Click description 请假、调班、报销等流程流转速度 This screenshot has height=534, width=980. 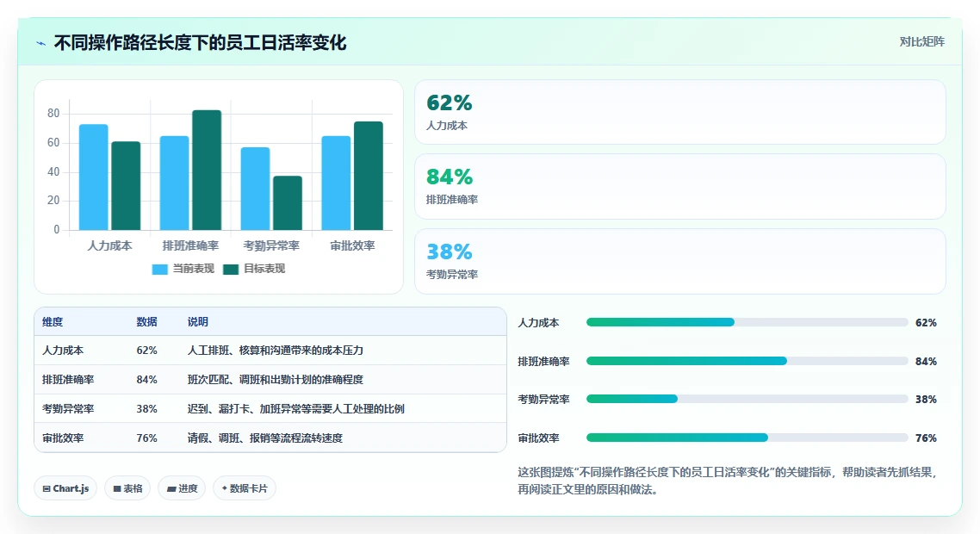tap(265, 438)
